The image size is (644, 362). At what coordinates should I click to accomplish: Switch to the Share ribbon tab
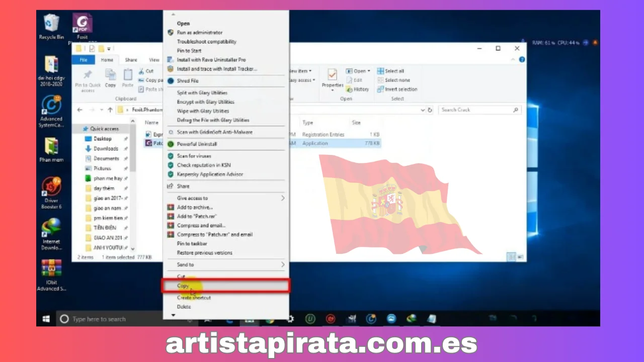131,60
